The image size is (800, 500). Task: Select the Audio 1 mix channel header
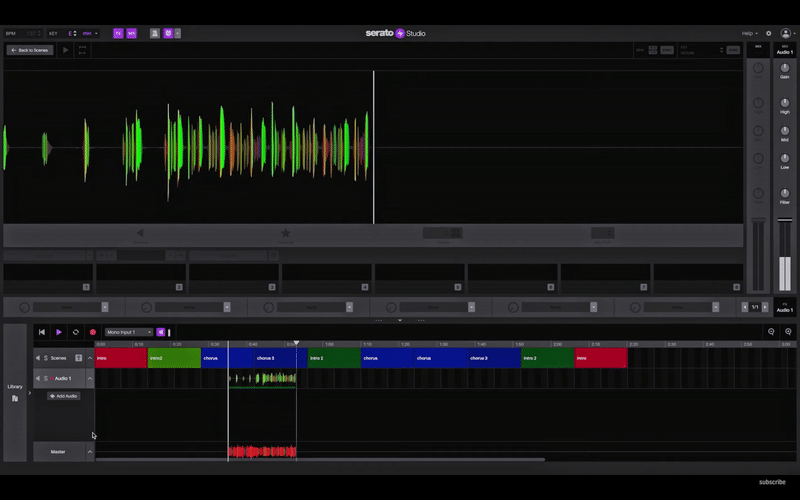click(785, 49)
